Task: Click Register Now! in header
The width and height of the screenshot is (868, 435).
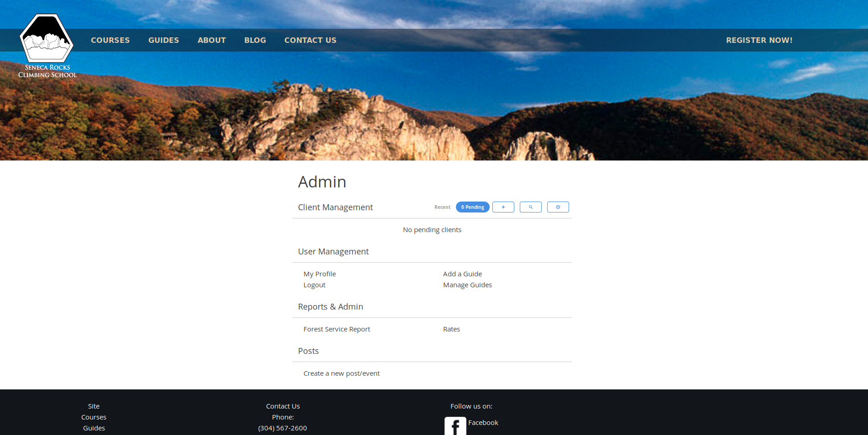Action: (x=759, y=40)
